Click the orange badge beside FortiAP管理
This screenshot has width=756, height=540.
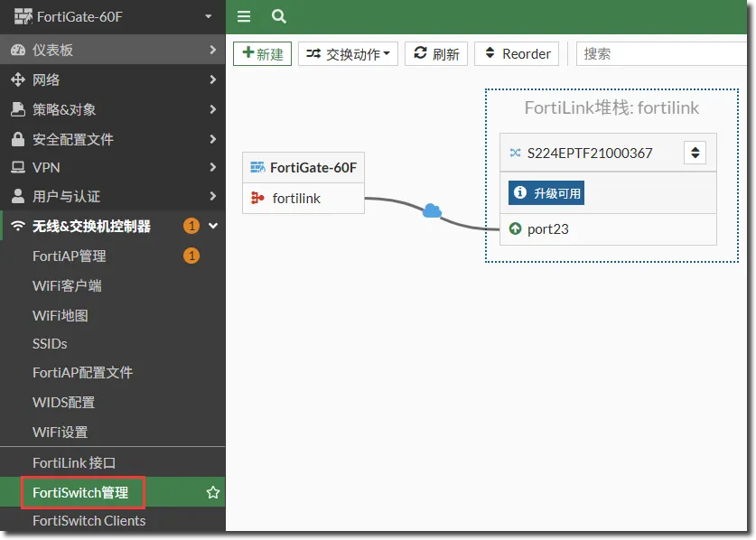click(191, 256)
